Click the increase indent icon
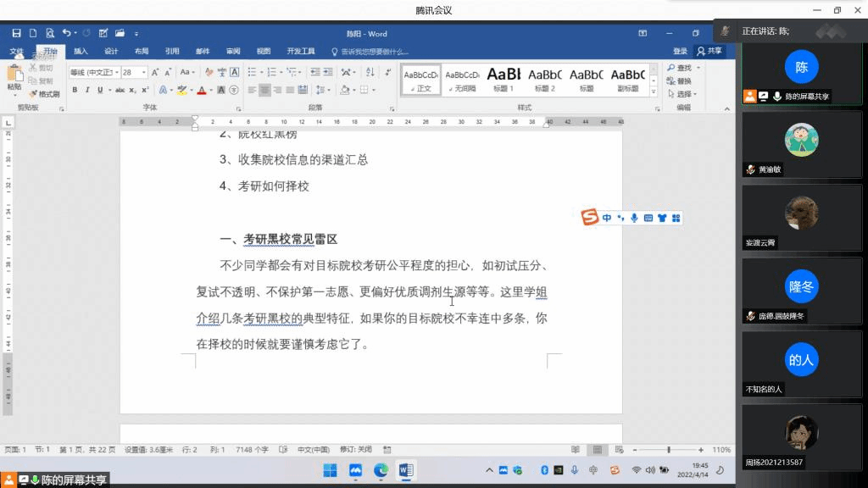 [x=326, y=73]
